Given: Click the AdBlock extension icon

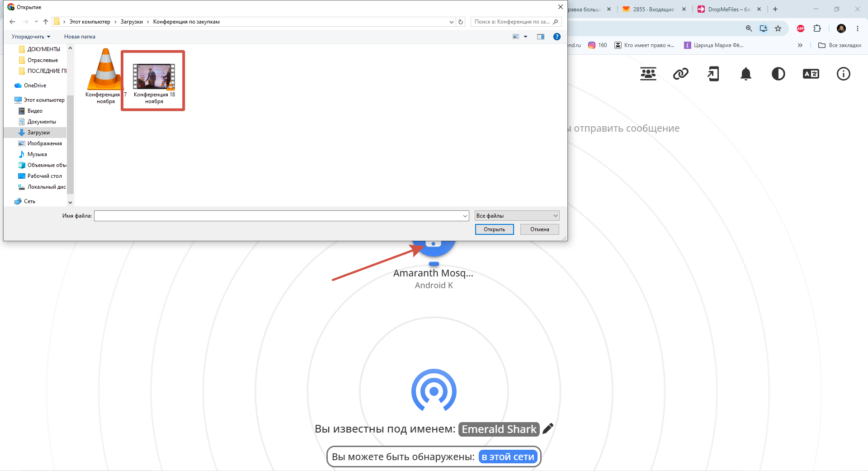Looking at the screenshot, I should (x=801, y=29).
